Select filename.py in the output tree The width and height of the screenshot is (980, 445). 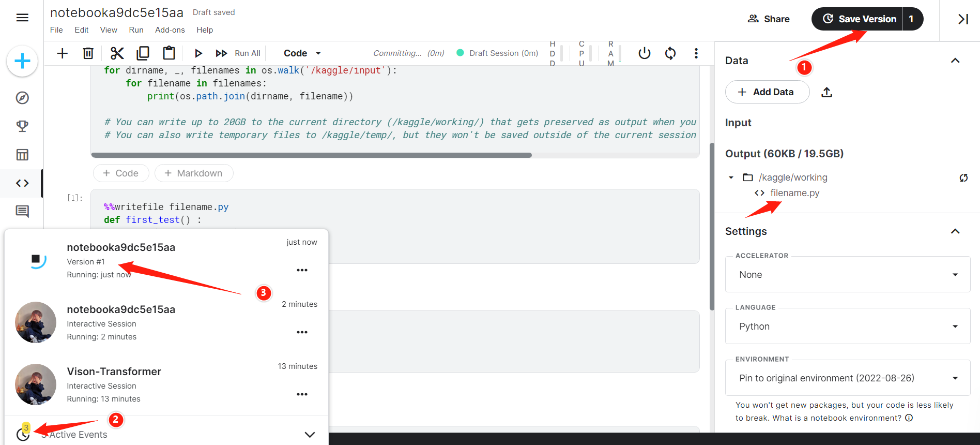click(x=794, y=193)
